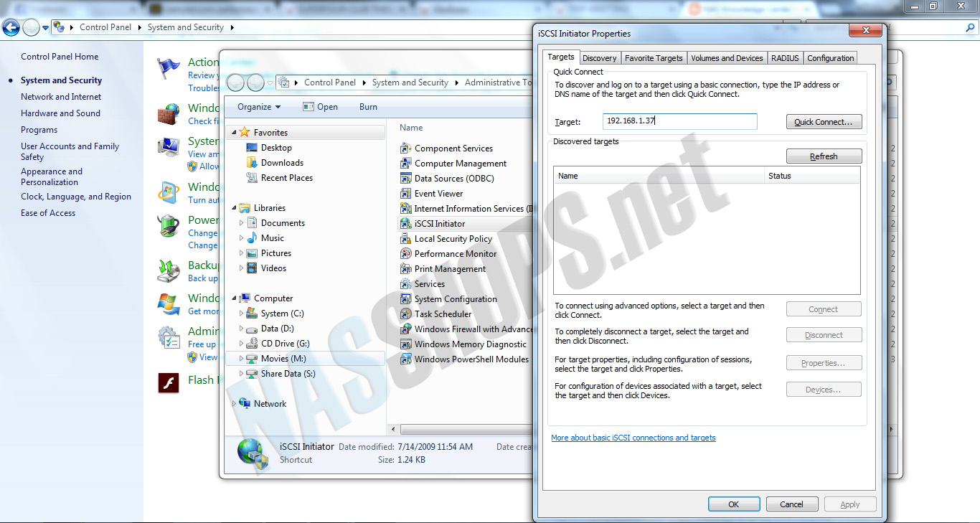The height and width of the screenshot is (523, 980).
Task: Click the Refresh button for discovered targets
Action: tap(824, 156)
